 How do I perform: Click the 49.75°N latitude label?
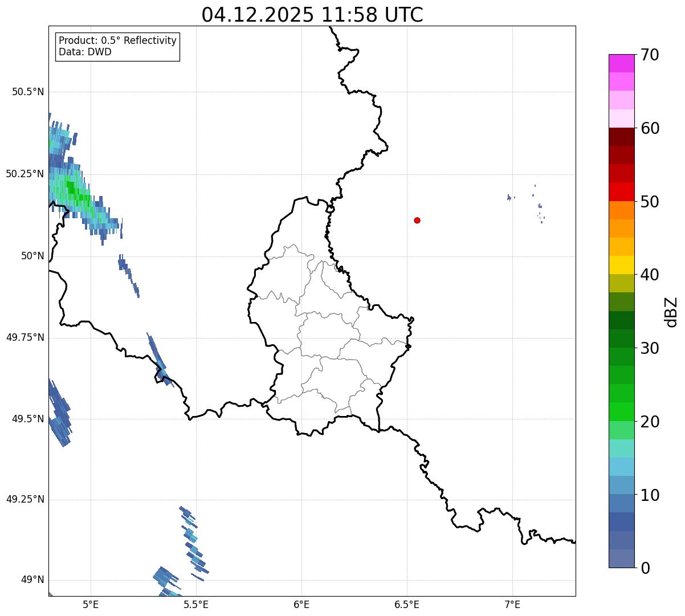tap(25, 337)
